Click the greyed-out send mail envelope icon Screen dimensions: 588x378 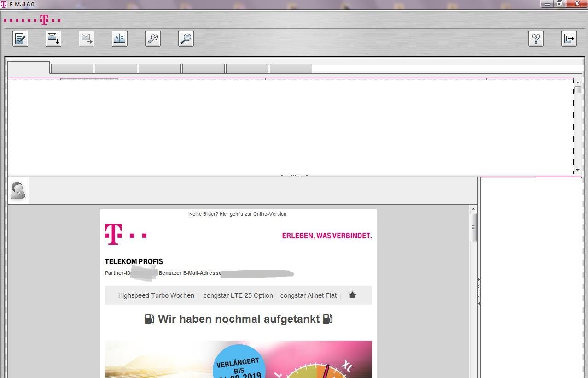87,39
